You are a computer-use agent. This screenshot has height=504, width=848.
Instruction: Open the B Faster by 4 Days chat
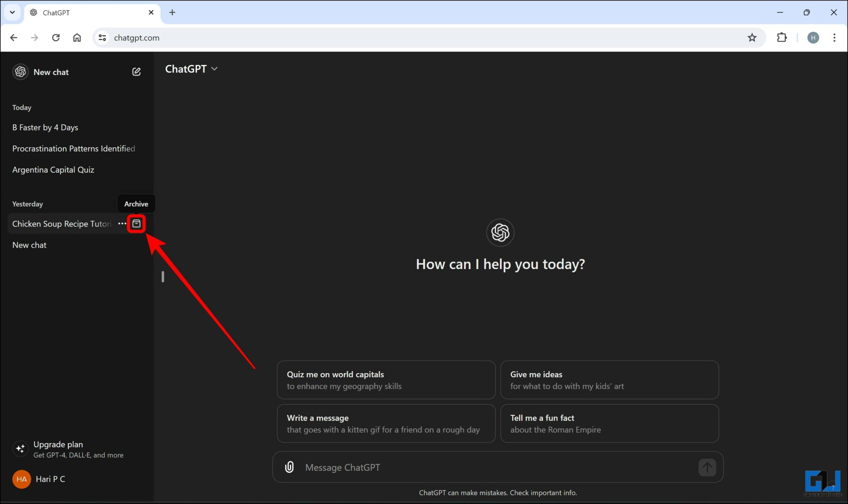[45, 127]
